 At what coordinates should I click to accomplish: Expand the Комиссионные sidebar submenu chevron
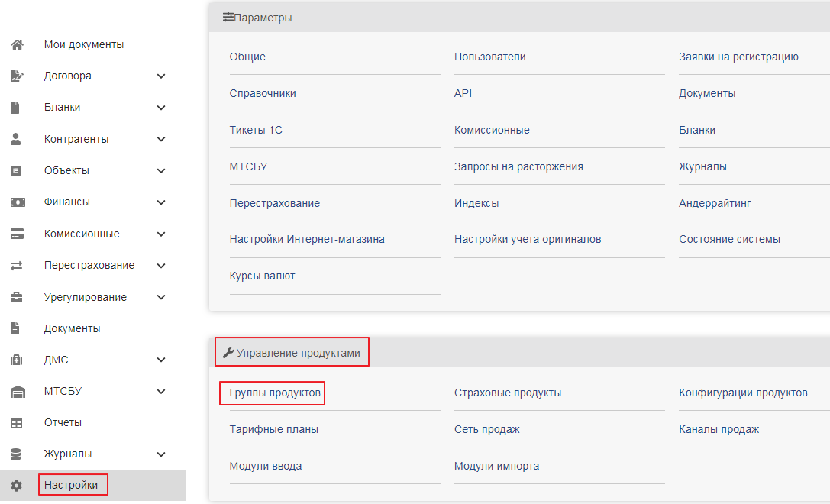[x=161, y=234]
